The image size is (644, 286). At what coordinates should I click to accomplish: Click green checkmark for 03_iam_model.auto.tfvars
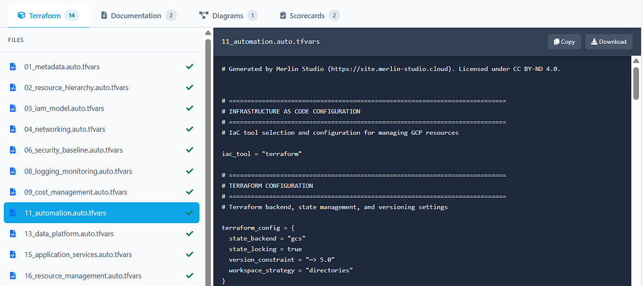(189, 108)
